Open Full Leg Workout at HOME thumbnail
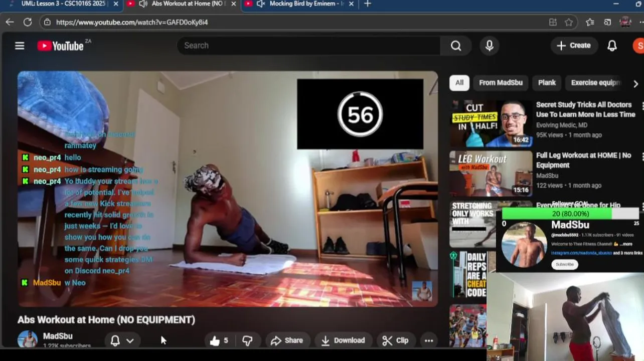 [491, 174]
